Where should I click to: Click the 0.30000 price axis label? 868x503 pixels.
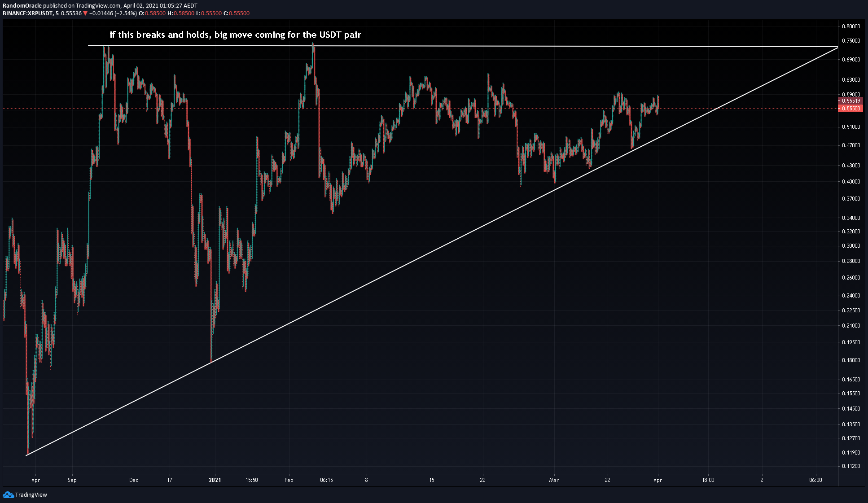[x=851, y=246]
